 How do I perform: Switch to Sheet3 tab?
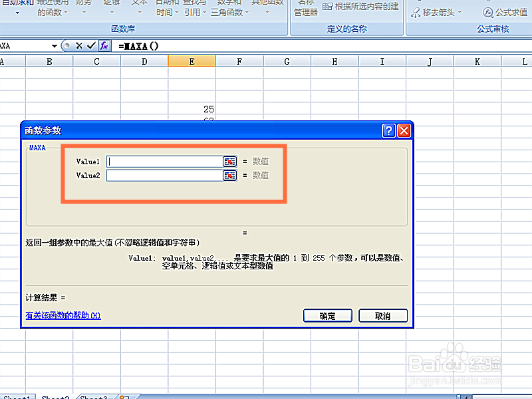pyautogui.click(x=94, y=396)
